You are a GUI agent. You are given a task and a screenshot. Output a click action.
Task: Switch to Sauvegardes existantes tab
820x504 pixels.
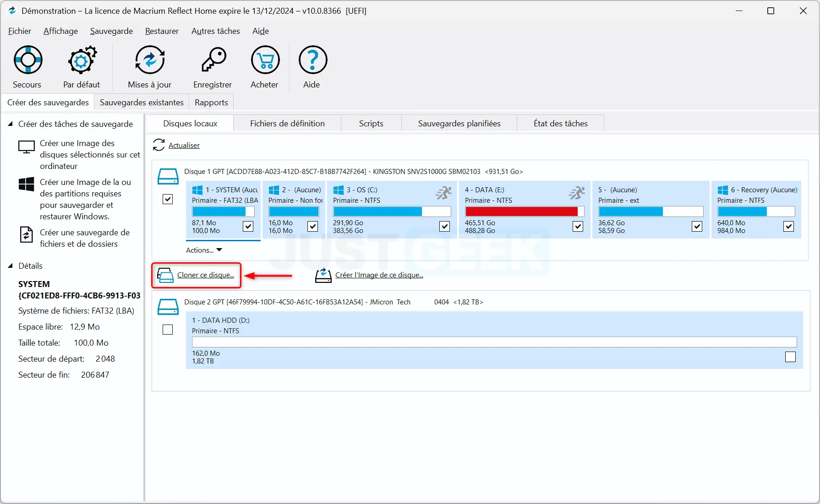click(142, 102)
